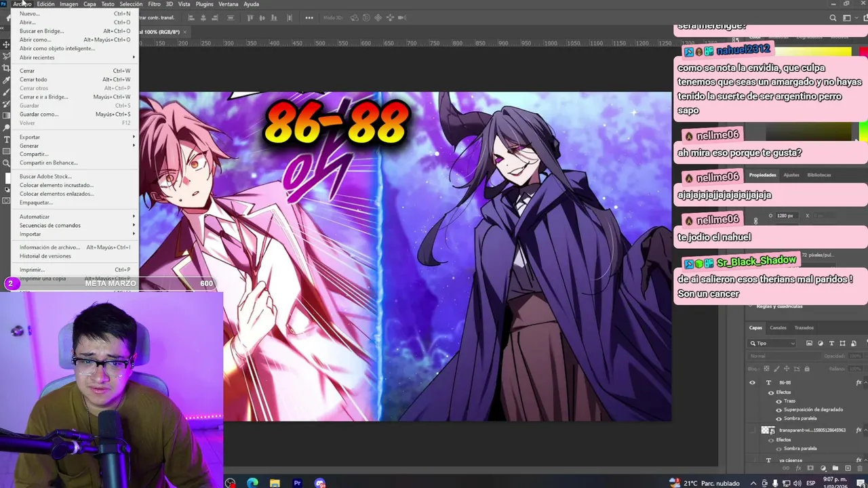Lock all padlock icon in Layers panel
Screen dimensions: 868x488
pos(807,369)
